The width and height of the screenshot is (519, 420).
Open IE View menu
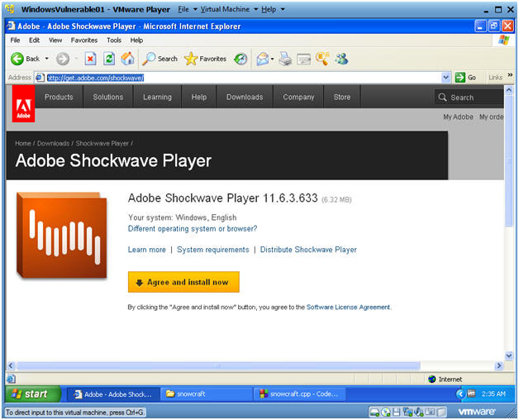(55, 40)
